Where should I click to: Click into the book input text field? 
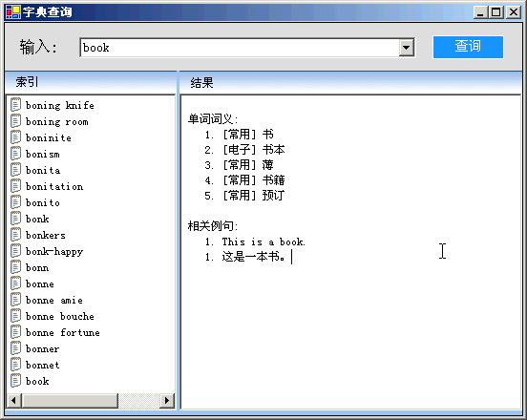[x=240, y=48]
